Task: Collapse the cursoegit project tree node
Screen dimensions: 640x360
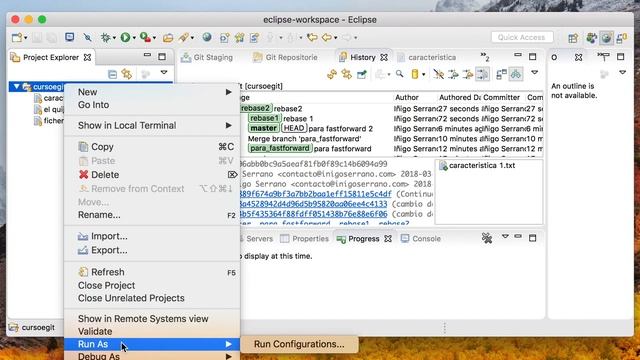Action: click(x=17, y=87)
